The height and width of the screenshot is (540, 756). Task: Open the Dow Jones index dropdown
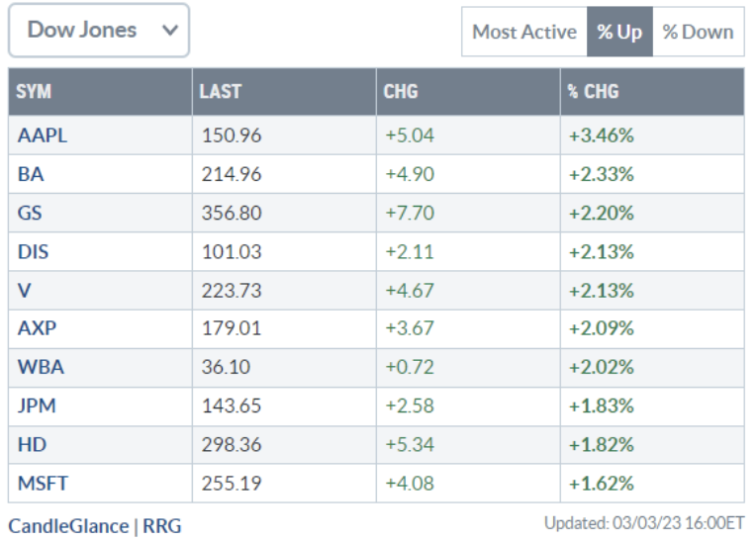(99, 31)
